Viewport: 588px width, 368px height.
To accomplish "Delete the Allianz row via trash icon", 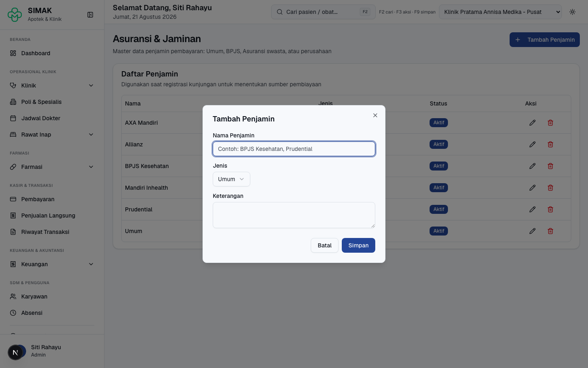I will tap(550, 144).
